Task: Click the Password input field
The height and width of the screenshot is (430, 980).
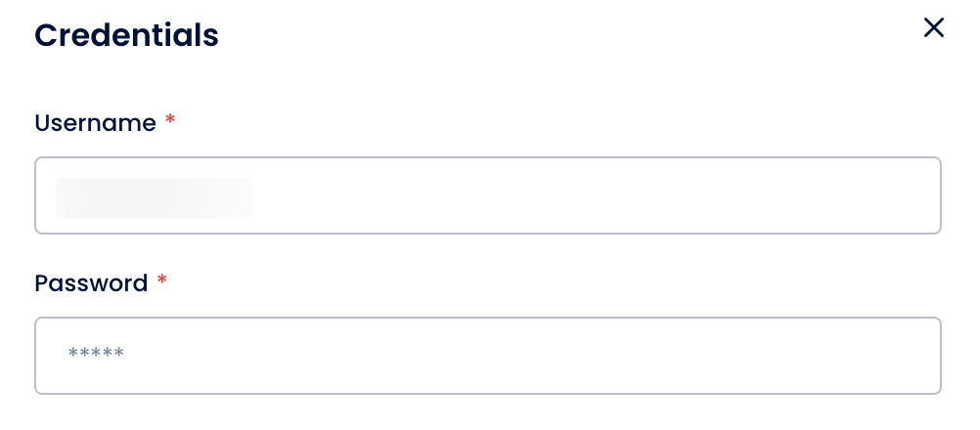Action: (x=487, y=356)
